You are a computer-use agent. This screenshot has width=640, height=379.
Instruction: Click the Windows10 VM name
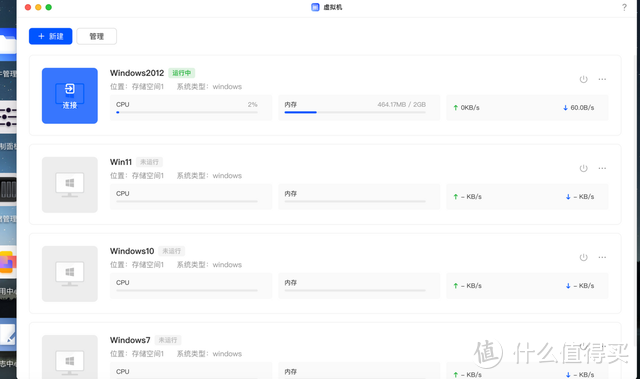coord(132,251)
